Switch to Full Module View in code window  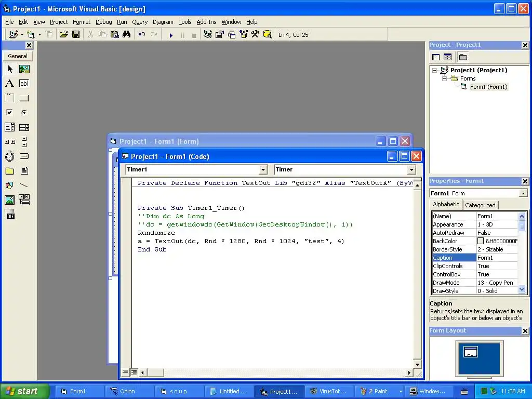[134, 373]
